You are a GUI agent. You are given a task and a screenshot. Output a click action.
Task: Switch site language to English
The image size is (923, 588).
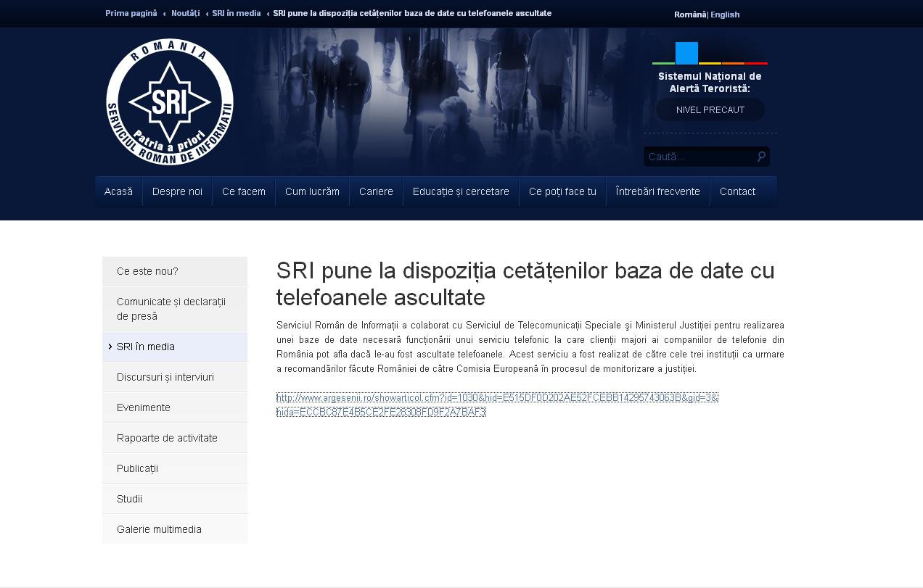pyautogui.click(x=725, y=15)
